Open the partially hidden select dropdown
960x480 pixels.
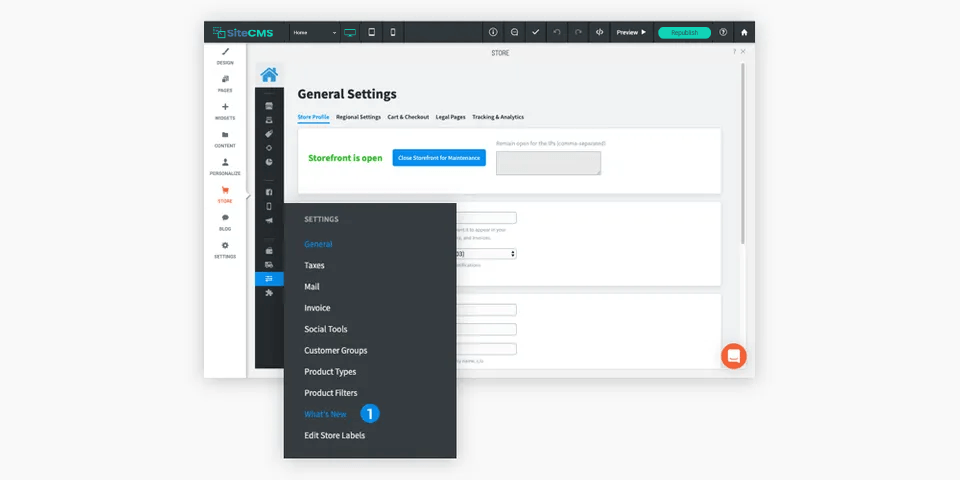click(486, 253)
